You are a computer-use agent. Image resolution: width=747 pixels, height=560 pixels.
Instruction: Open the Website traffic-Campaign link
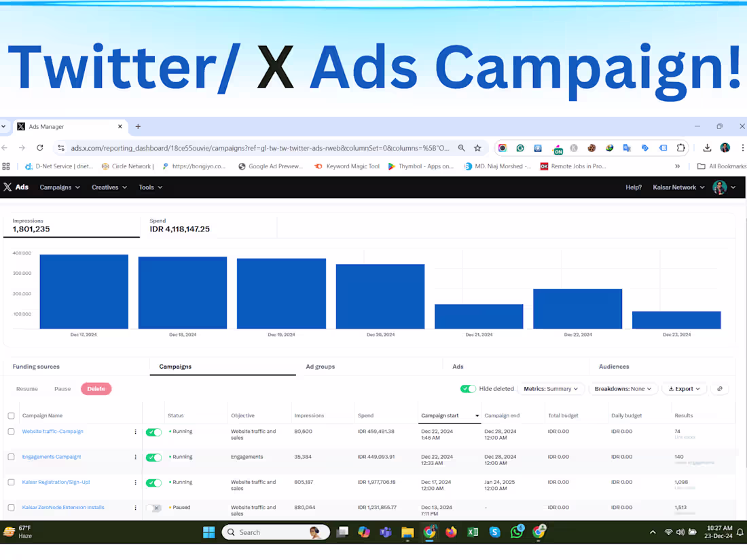tap(53, 432)
